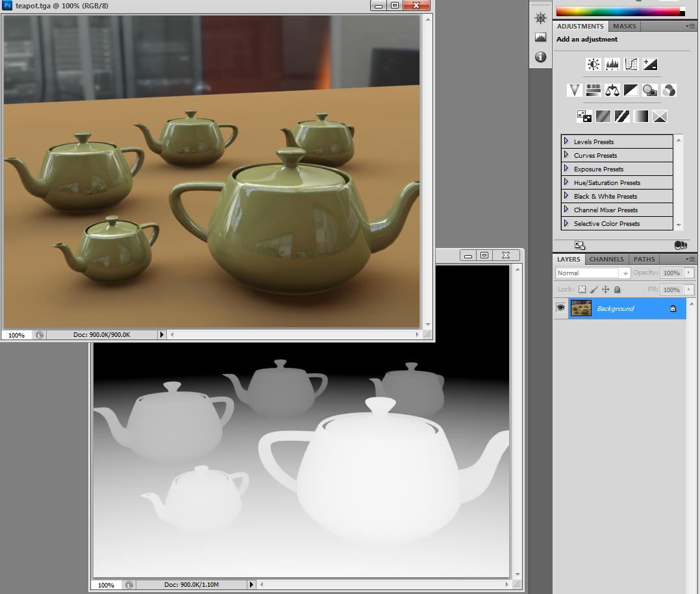Expand Selective Color Presets

[566, 223]
